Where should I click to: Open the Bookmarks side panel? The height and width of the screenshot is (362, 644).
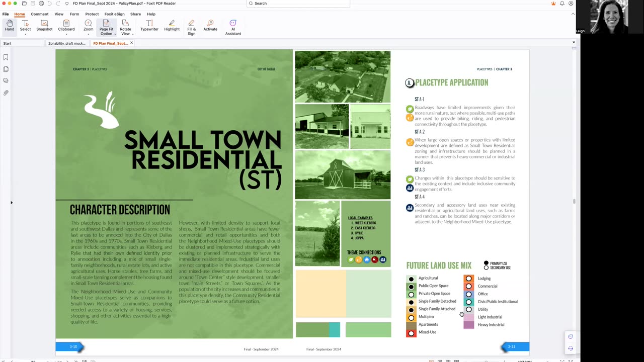(x=6, y=57)
